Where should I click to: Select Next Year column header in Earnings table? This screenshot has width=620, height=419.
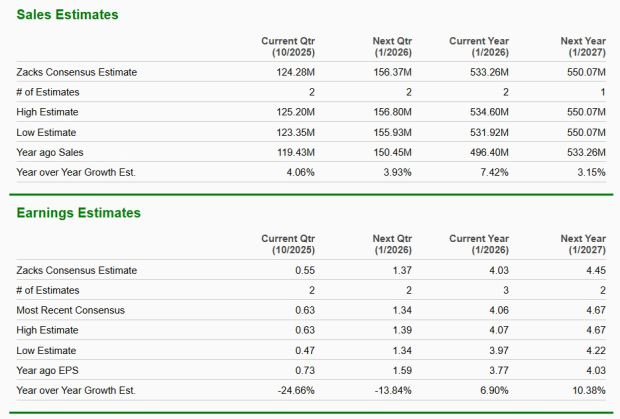pyautogui.click(x=582, y=244)
